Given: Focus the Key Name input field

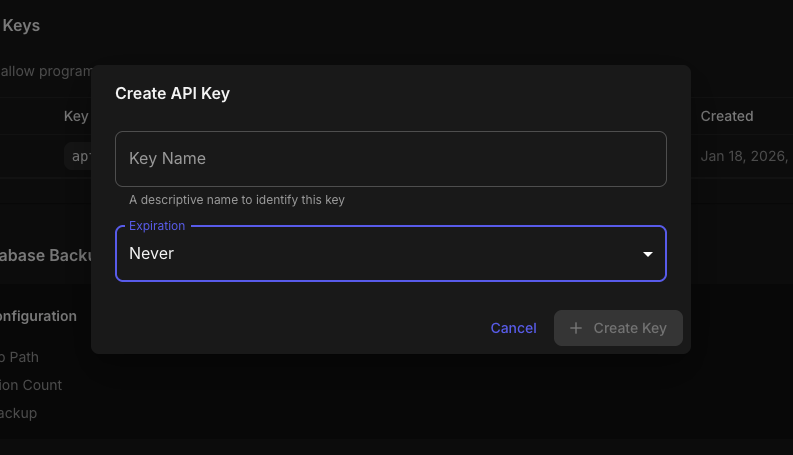Looking at the screenshot, I should pos(390,159).
